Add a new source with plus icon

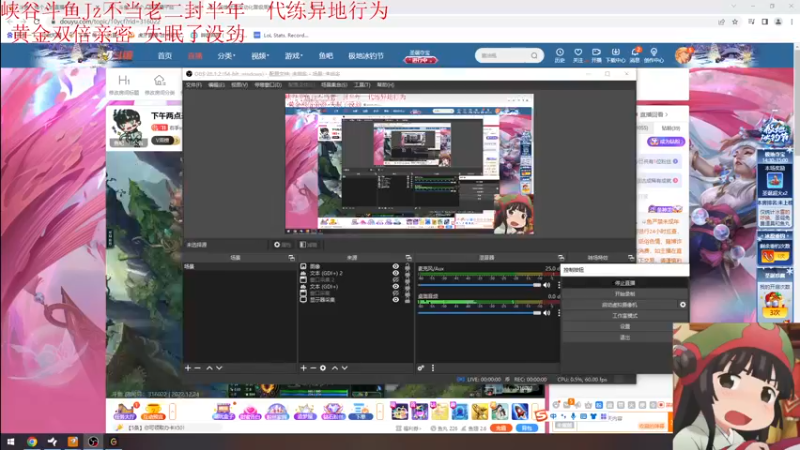click(x=304, y=368)
